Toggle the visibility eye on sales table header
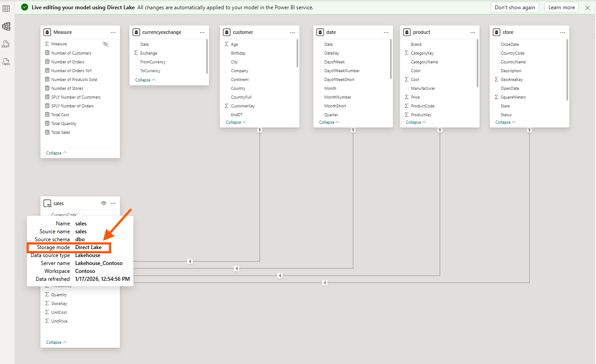The width and height of the screenshot is (596, 364). click(x=103, y=203)
